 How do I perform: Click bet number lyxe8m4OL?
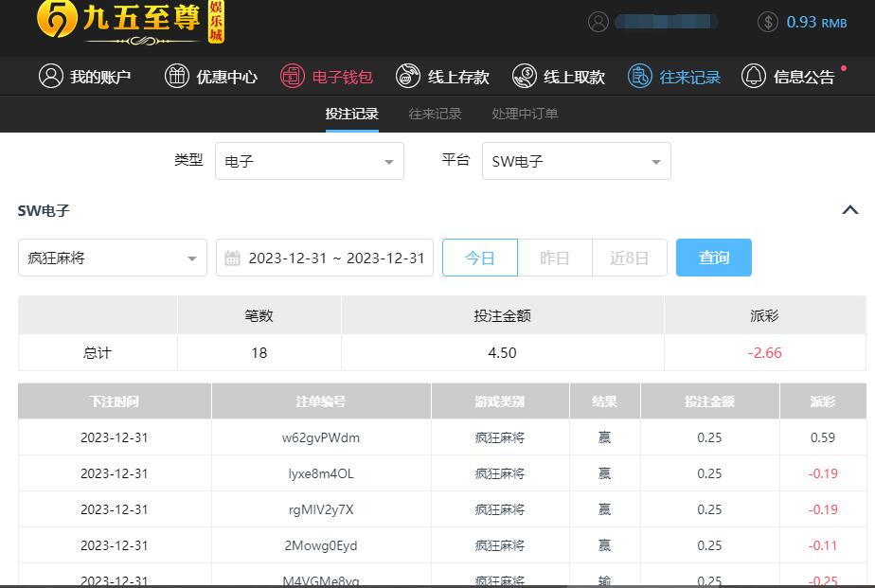[x=321, y=473]
